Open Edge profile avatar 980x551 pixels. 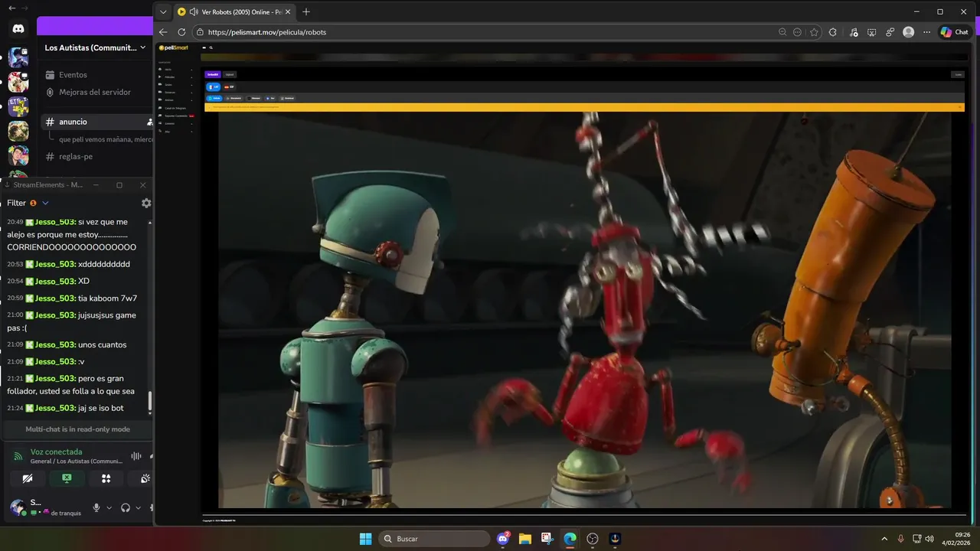pos(909,32)
